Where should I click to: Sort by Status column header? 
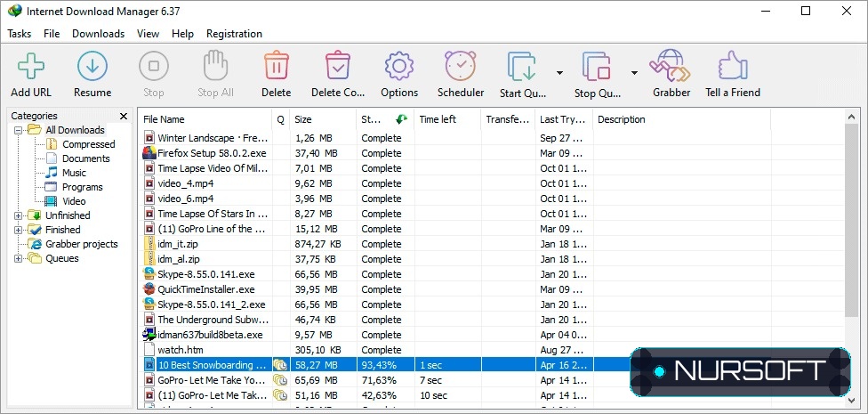pos(385,119)
